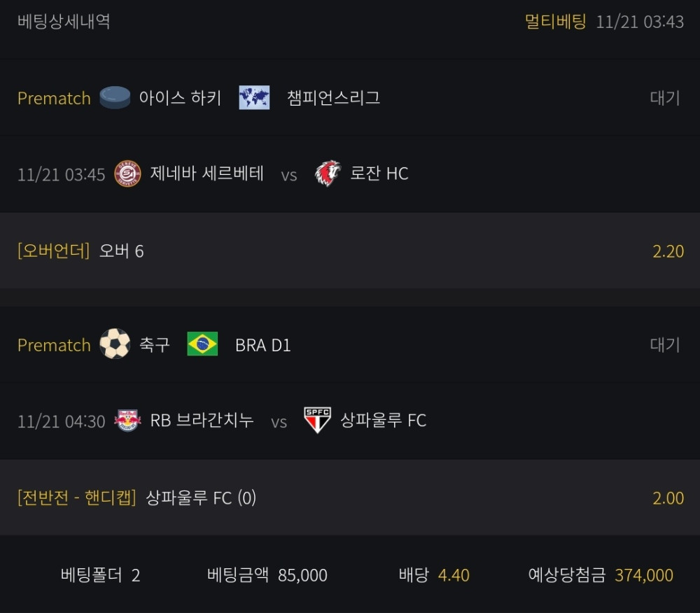Click the world map league icon
Screen dimensions: 700x613
[254, 97]
